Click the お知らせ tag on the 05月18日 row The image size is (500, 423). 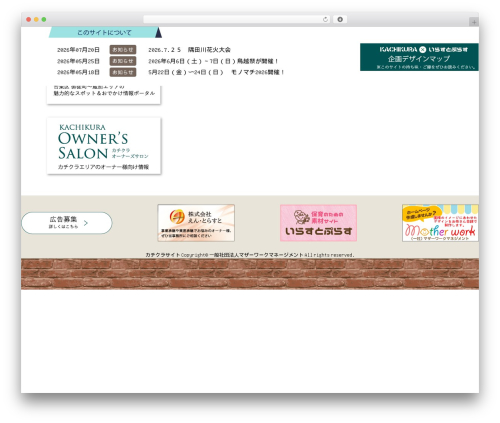(123, 72)
